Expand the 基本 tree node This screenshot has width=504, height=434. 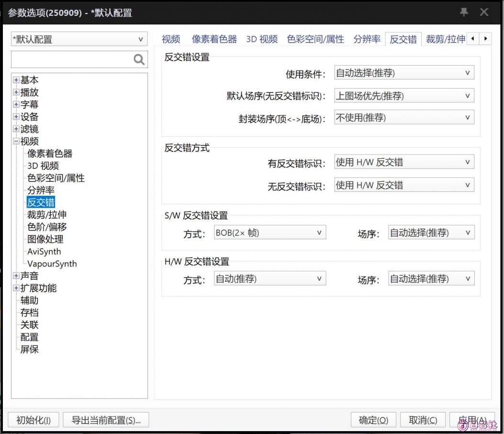[15, 80]
